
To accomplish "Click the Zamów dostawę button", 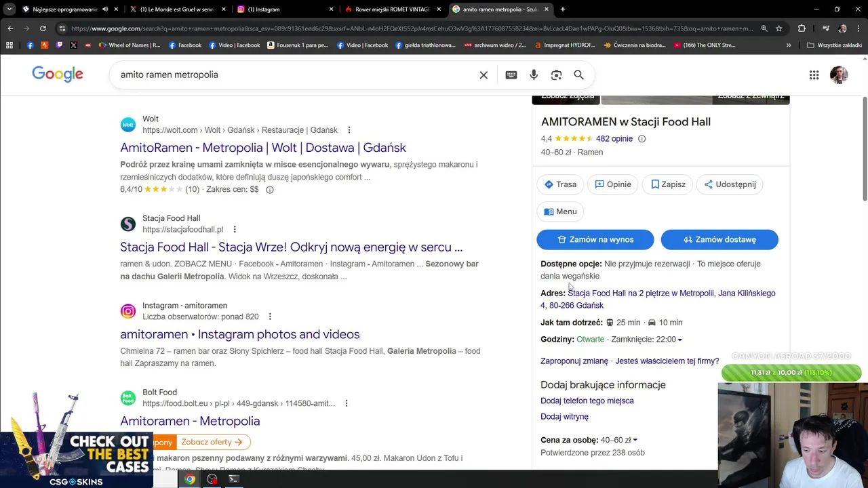I will (719, 239).
